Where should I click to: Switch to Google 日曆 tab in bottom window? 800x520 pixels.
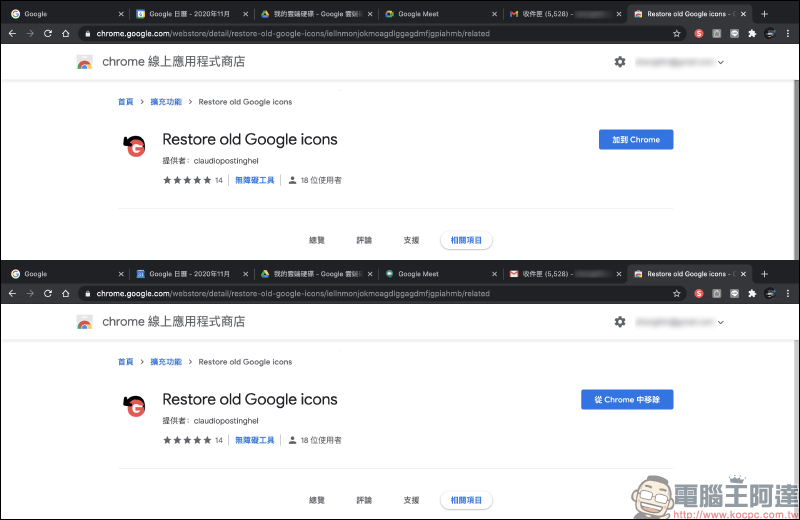point(192,274)
